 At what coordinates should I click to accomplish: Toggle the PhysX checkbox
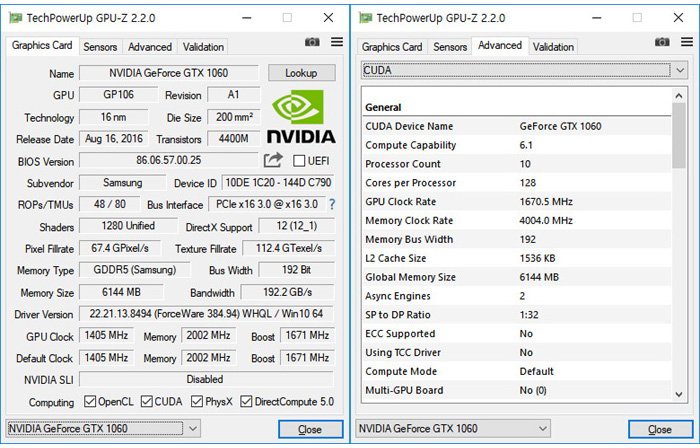pos(197,401)
